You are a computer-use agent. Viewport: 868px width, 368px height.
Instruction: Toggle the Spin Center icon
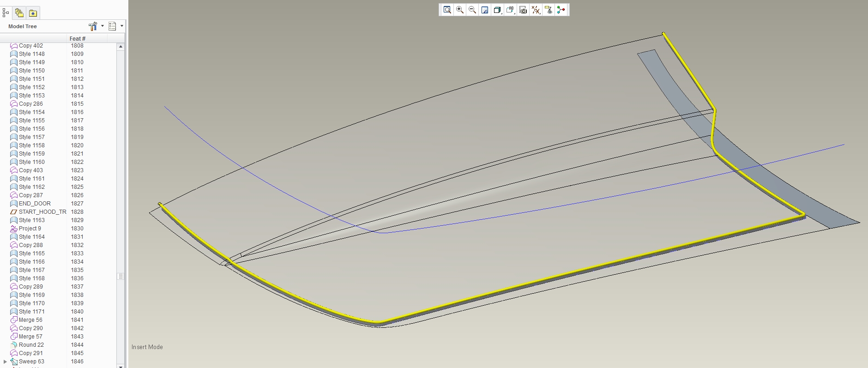(561, 10)
